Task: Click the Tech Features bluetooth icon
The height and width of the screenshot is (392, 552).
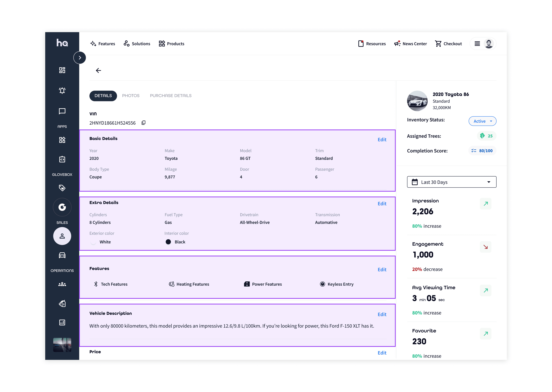Action: (96, 284)
